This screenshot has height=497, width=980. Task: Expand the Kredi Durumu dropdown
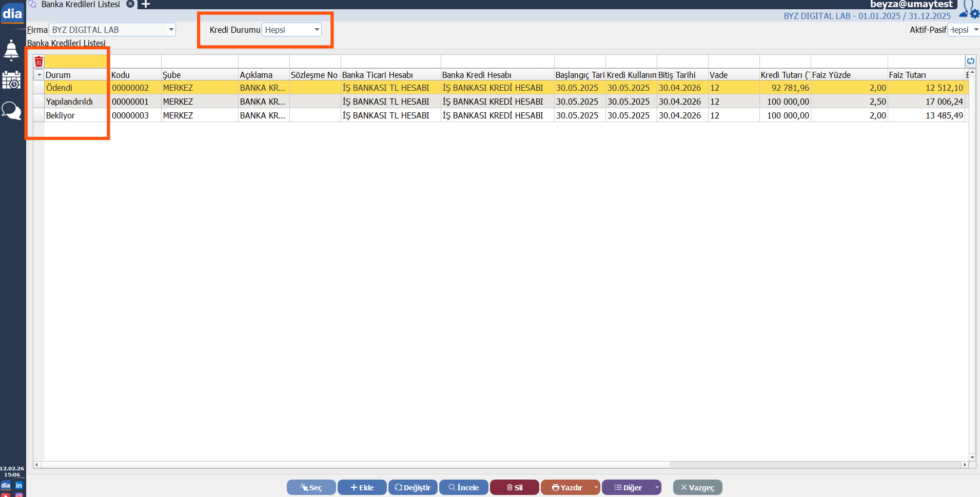pyautogui.click(x=317, y=30)
